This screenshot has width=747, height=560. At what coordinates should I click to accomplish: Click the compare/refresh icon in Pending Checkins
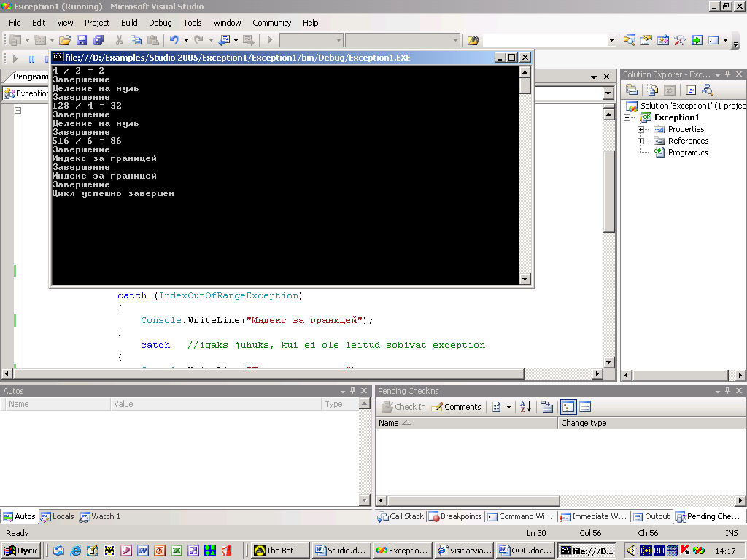(x=547, y=407)
